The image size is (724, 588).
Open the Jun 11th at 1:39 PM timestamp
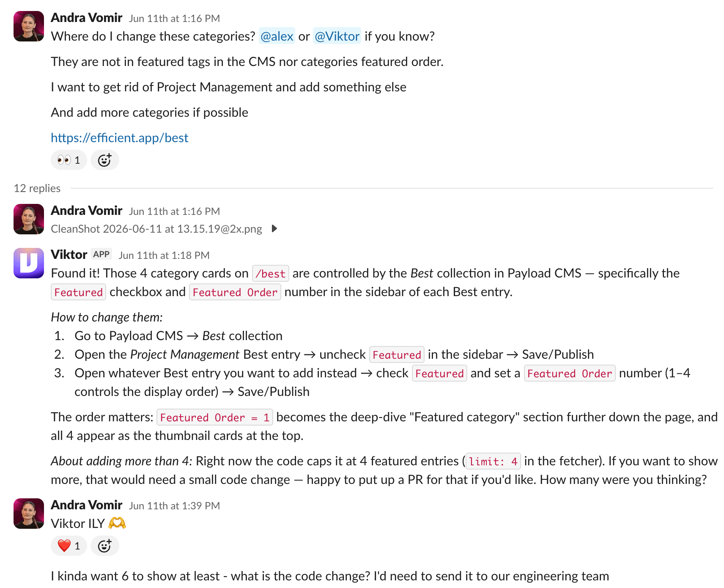[x=174, y=506]
